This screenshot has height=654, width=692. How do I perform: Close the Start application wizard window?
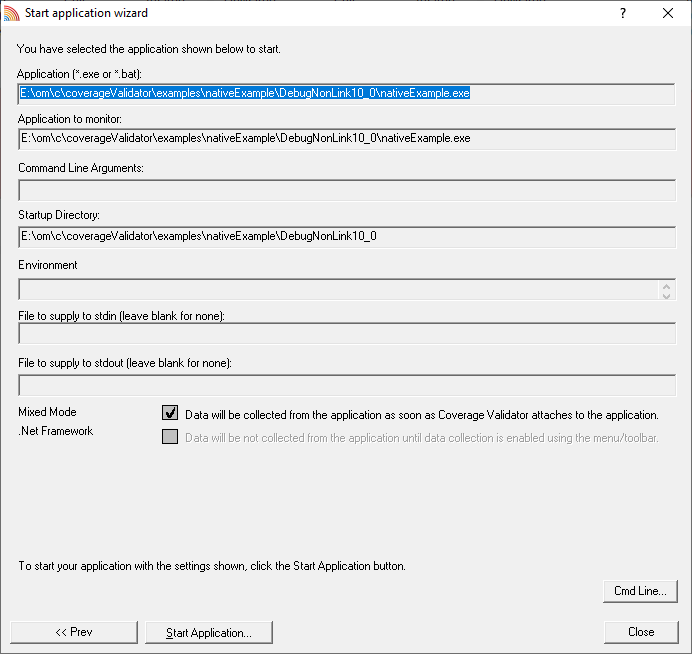tap(668, 13)
